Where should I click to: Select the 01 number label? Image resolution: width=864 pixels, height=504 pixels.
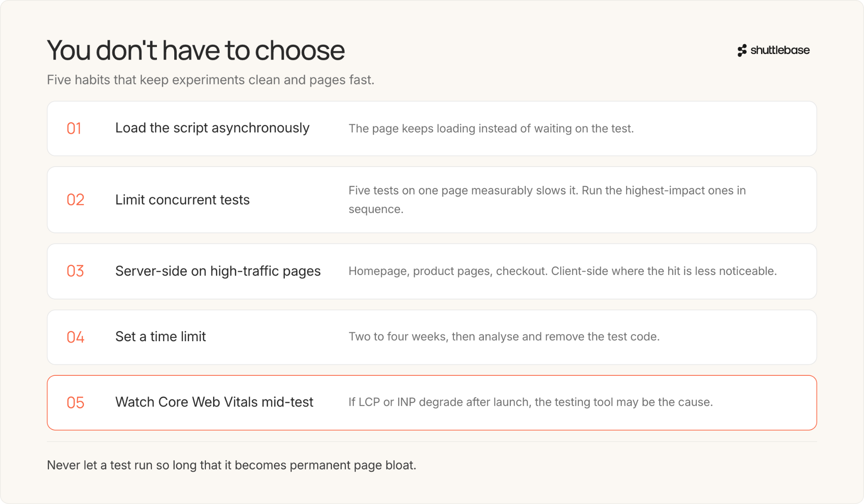(x=74, y=129)
